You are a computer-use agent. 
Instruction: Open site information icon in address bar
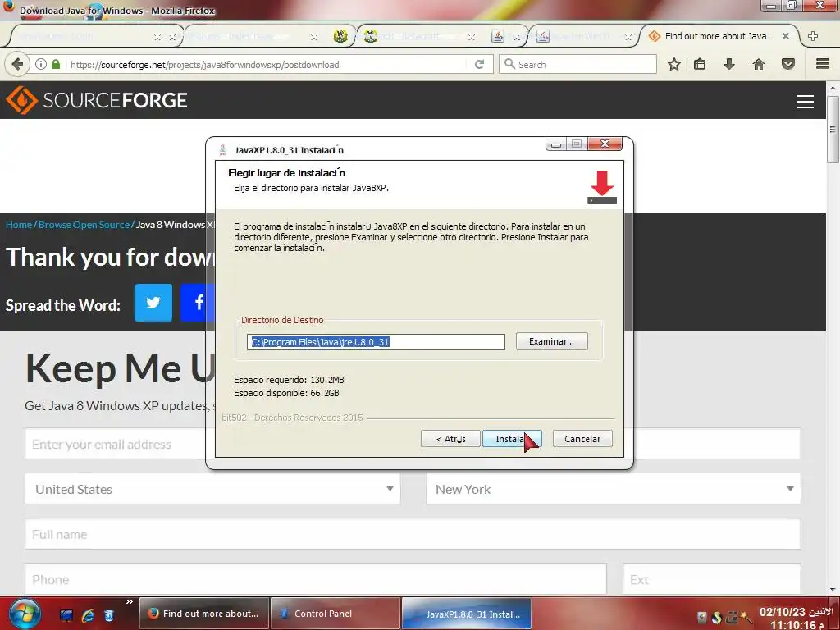(x=41, y=64)
